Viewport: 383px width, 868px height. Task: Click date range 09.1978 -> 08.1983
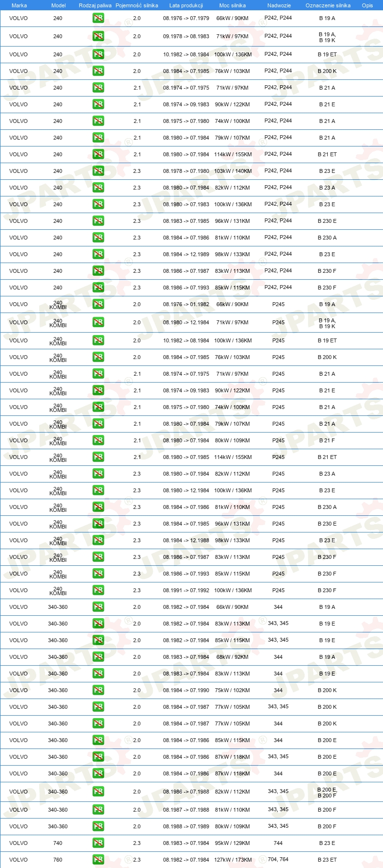click(x=186, y=36)
